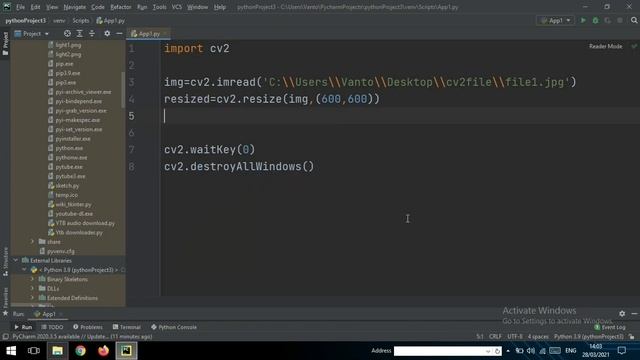The image size is (640, 360).
Task: Open Firefox from the taskbar
Action: point(103,351)
